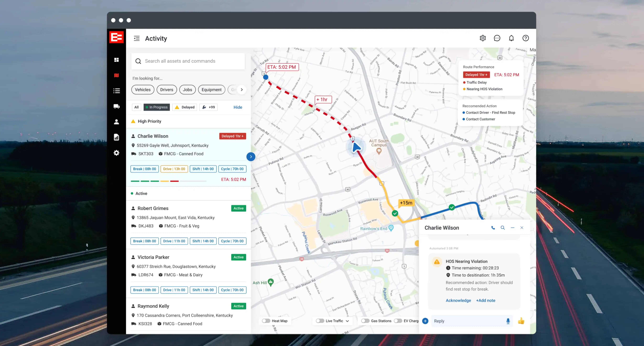Select the Delayed status filter
This screenshot has height=346, width=644.
point(185,107)
